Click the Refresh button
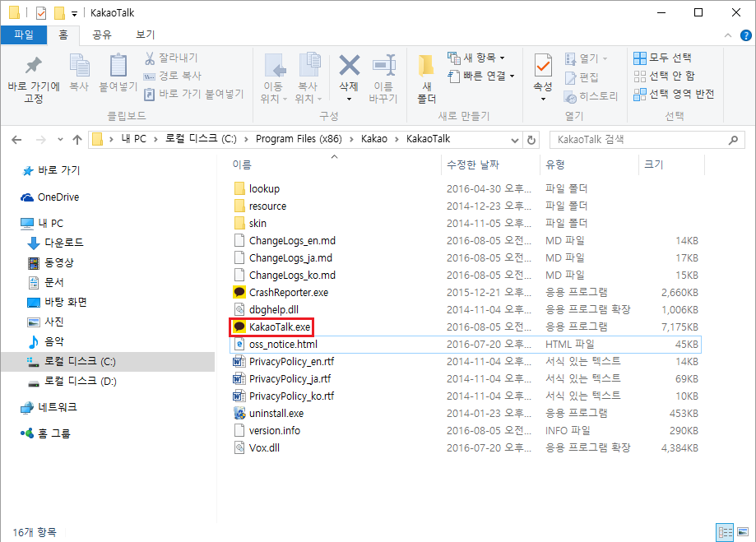 tap(531, 140)
